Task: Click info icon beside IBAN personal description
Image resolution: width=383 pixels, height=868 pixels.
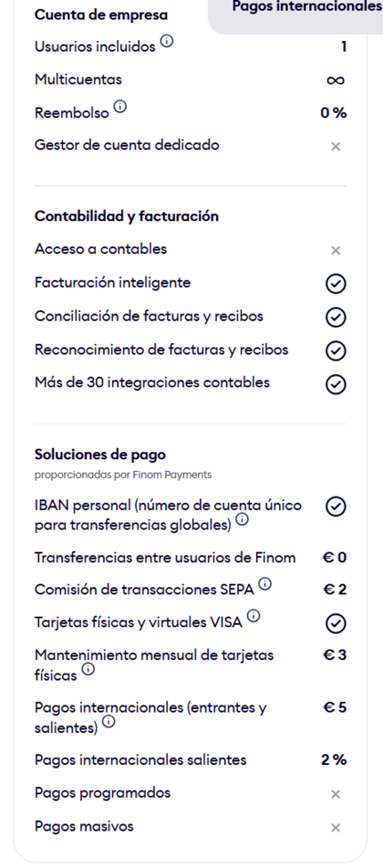Action: [243, 520]
